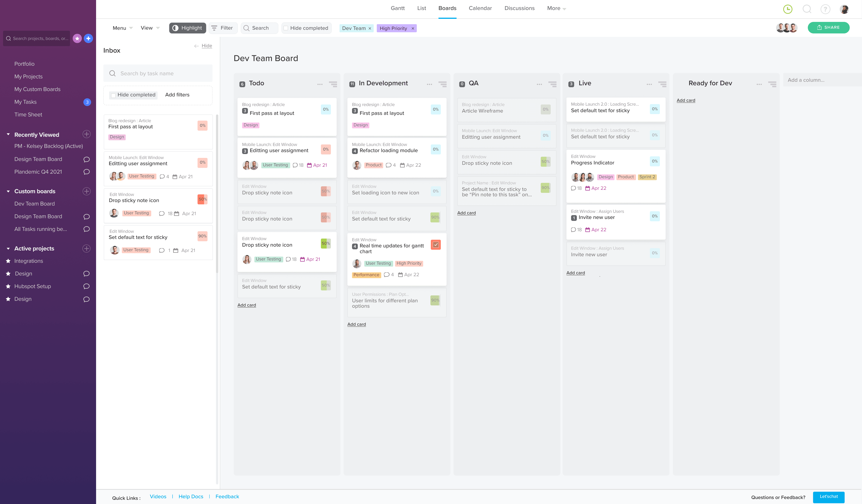Add a new custom board with plus icon
Viewport: 862px width, 504px height.
click(86, 191)
